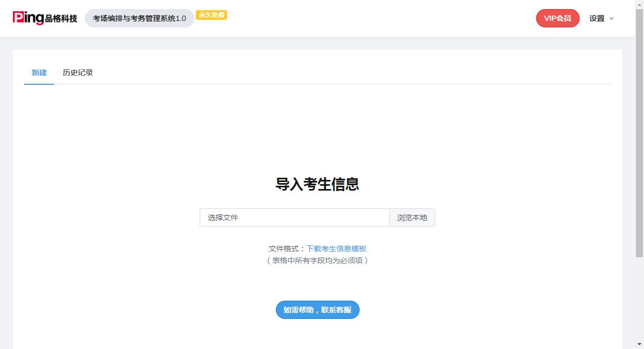Click the 考场编排与考务管理系统1.0 label
This screenshot has width=644, height=349.
tap(139, 18)
